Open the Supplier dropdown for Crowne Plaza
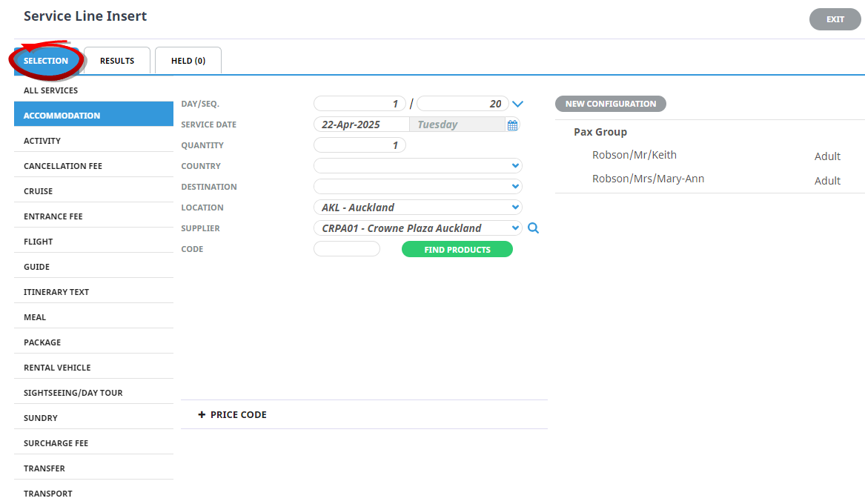Image resolution: width=865 pixels, height=504 pixels. [x=418, y=228]
